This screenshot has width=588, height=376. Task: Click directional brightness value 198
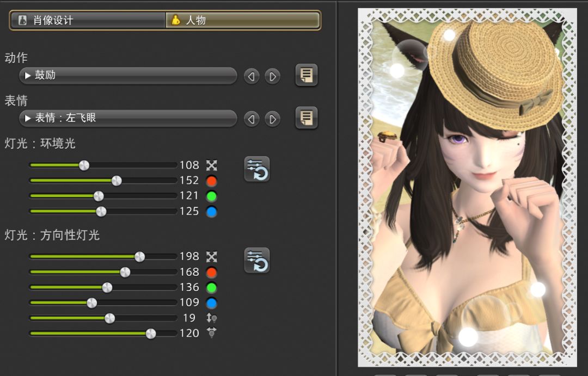click(x=189, y=256)
